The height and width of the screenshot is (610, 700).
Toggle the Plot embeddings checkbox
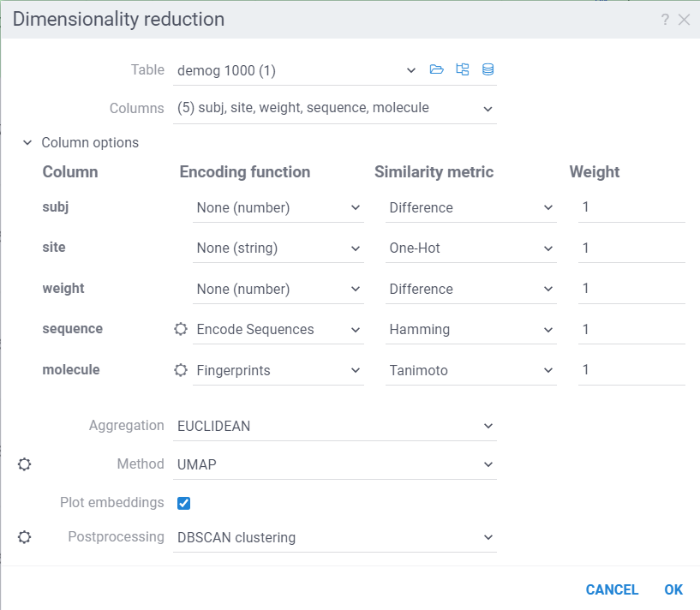(x=183, y=503)
